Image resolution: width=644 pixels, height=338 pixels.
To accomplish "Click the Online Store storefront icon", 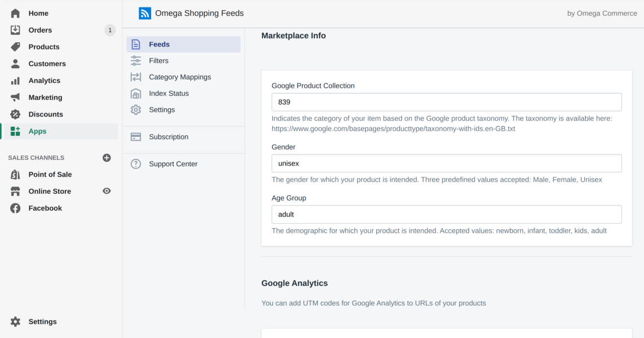I will (x=15, y=192).
